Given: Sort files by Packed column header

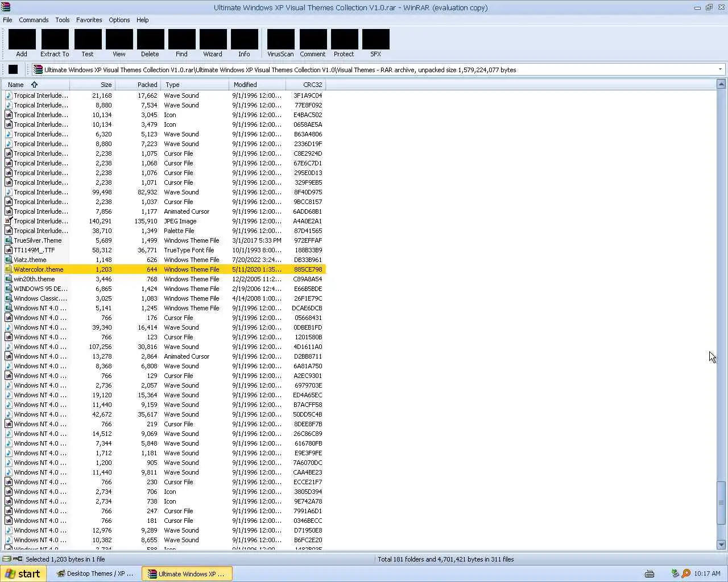Looking at the screenshot, I should point(138,85).
